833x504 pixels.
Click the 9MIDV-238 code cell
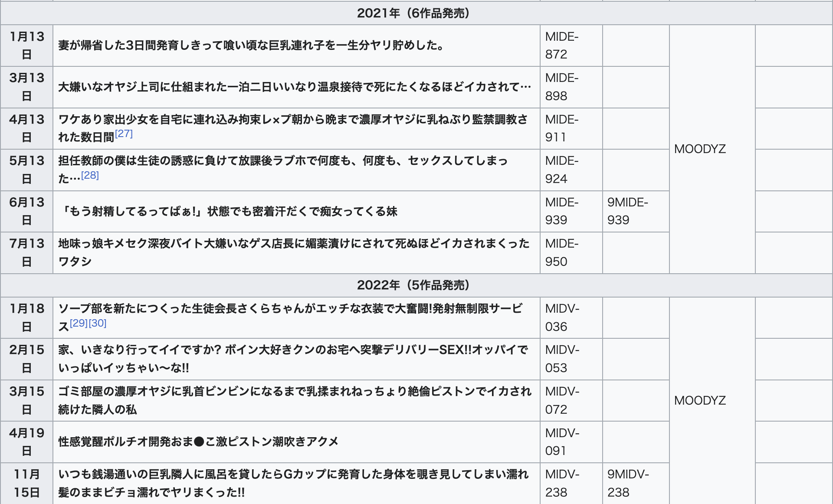[x=627, y=483]
